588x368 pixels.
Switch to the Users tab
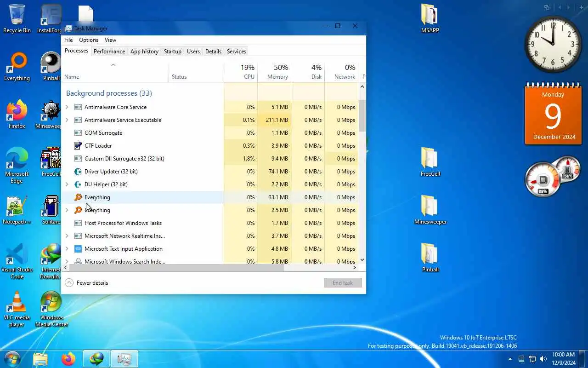coord(193,52)
